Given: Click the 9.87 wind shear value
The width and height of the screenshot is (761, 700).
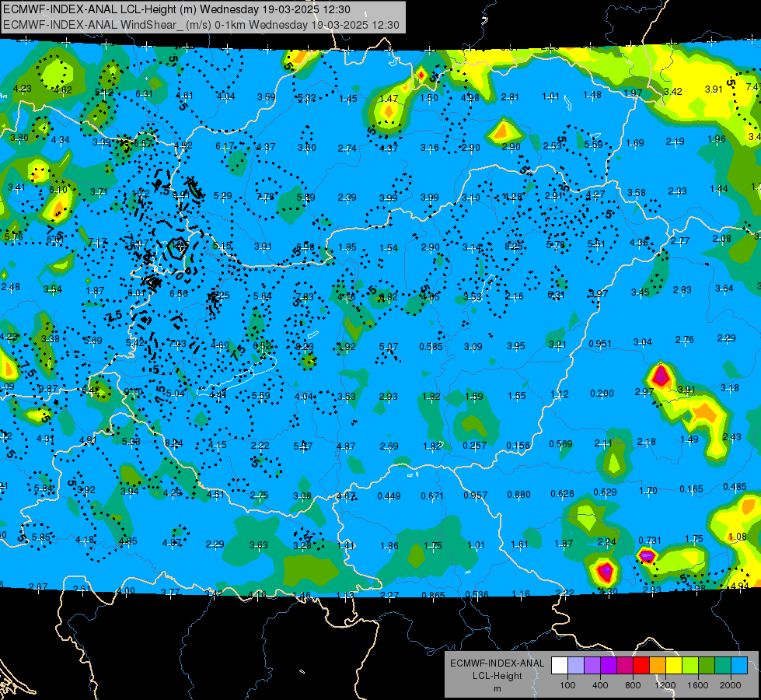Looking at the screenshot, I should 48,389.
